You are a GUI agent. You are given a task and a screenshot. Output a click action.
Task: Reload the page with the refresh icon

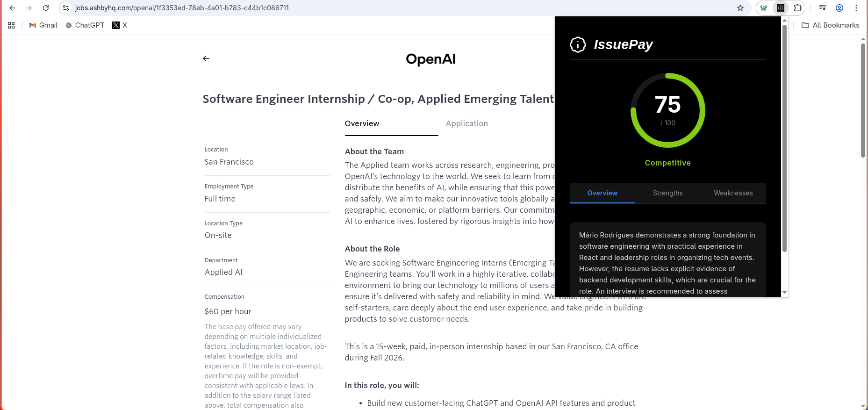[x=46, y=8]
